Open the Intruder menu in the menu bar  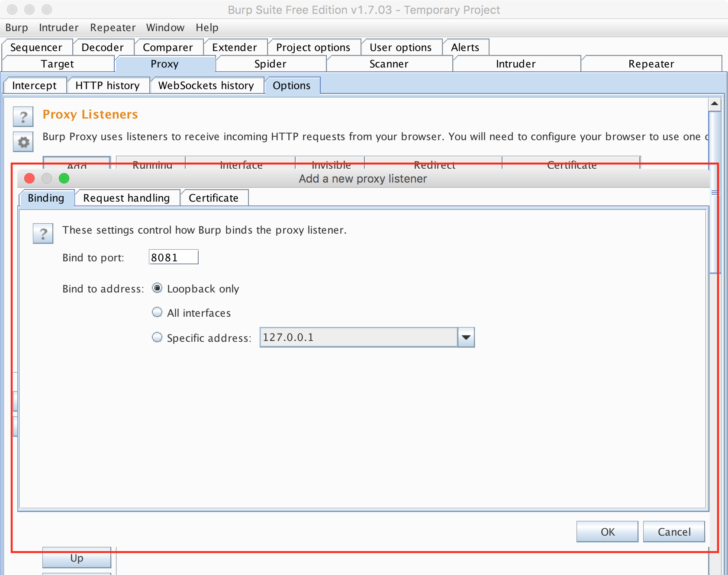click(58, 28)
